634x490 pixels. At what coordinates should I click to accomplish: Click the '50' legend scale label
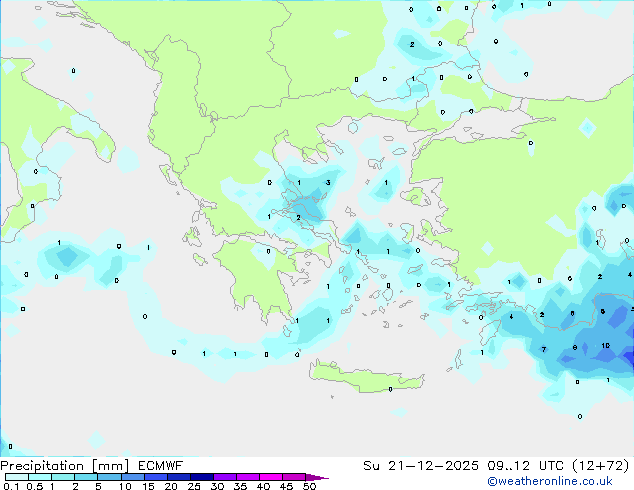point(309,486)
